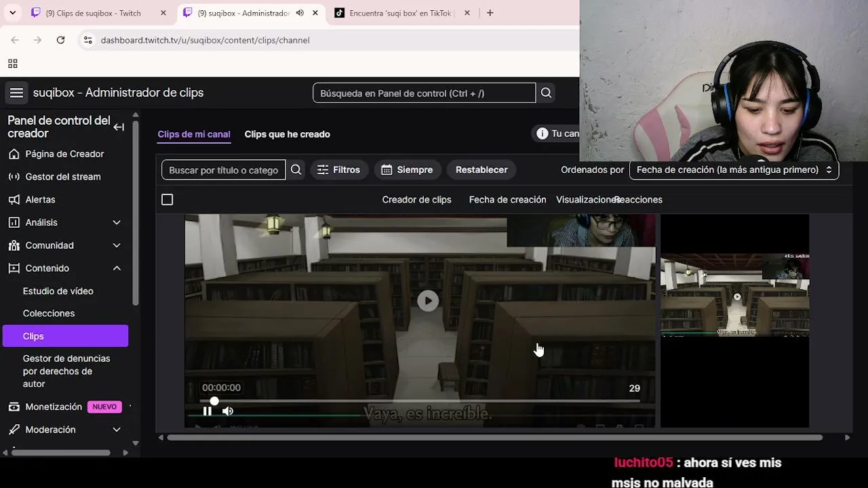Image resolution: width=868 pixels, height=488 pixels.
Task: Mute the clip with the volume icon
Action: [x=228, y=411]
